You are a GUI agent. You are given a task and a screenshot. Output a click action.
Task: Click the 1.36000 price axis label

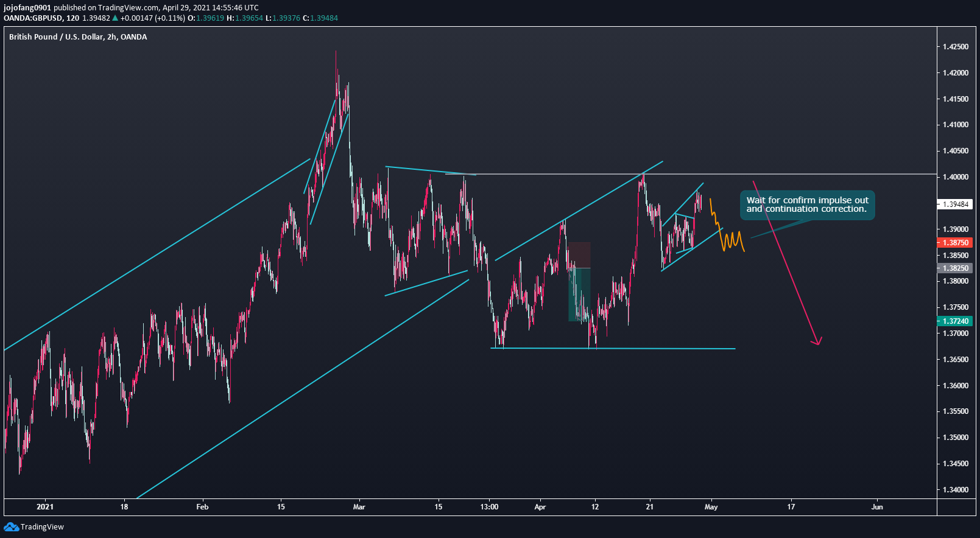coord(955,386)
